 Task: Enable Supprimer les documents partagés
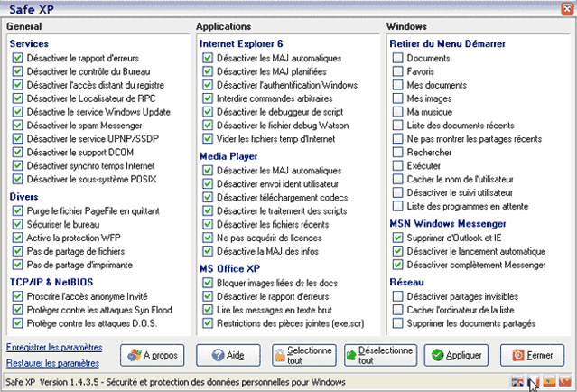(x=398, y=323)
